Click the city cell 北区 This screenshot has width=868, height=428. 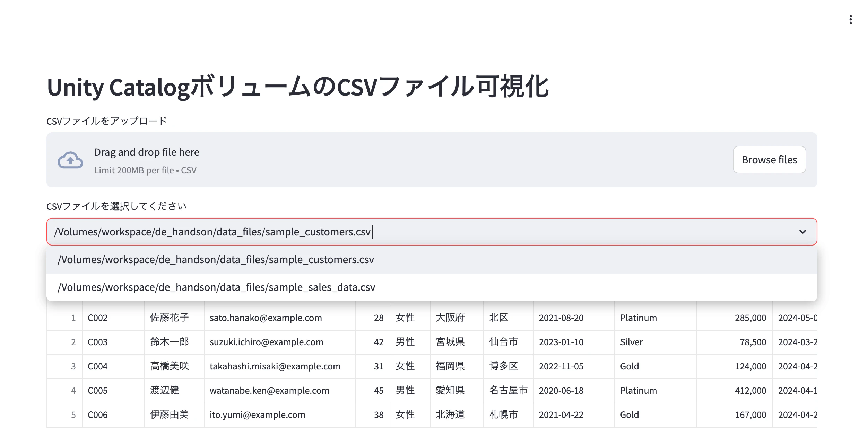coord(509,318)
